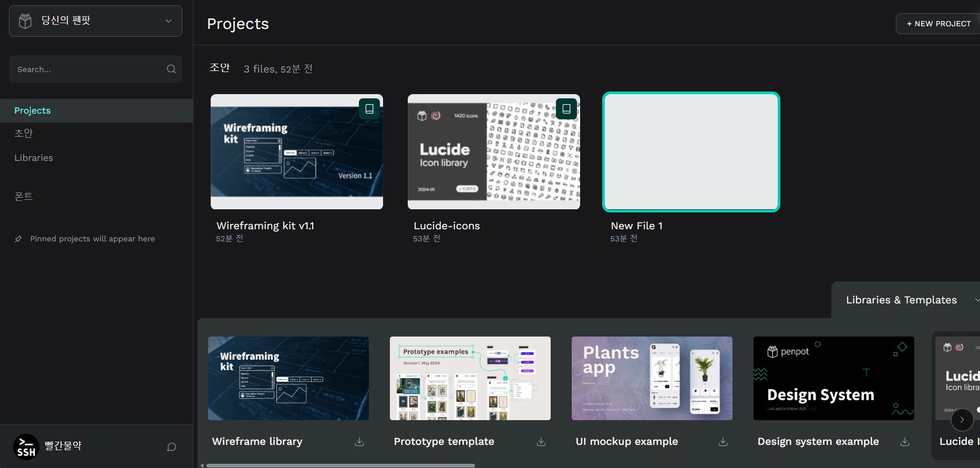
Task: Open the Plants app template thumbnail
Action: click(x=652, y=378)
